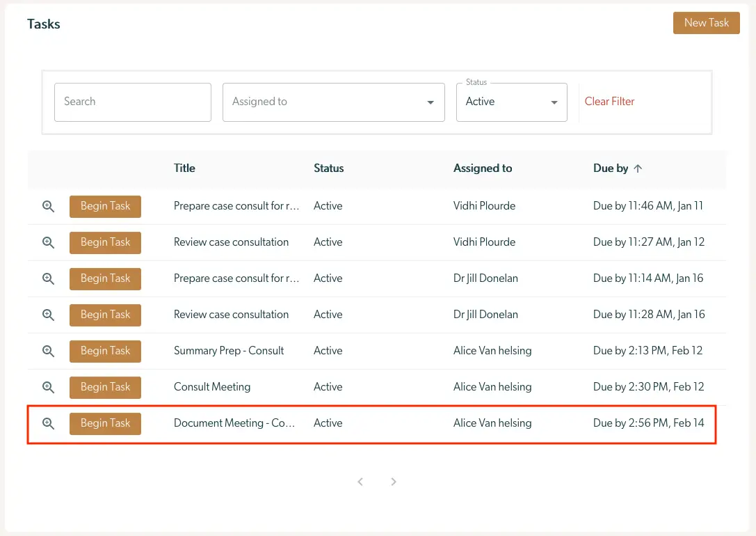This screenshot has width=756, height=536.
Task: Click inside the Search input field
Action: (x=132, y=102)
